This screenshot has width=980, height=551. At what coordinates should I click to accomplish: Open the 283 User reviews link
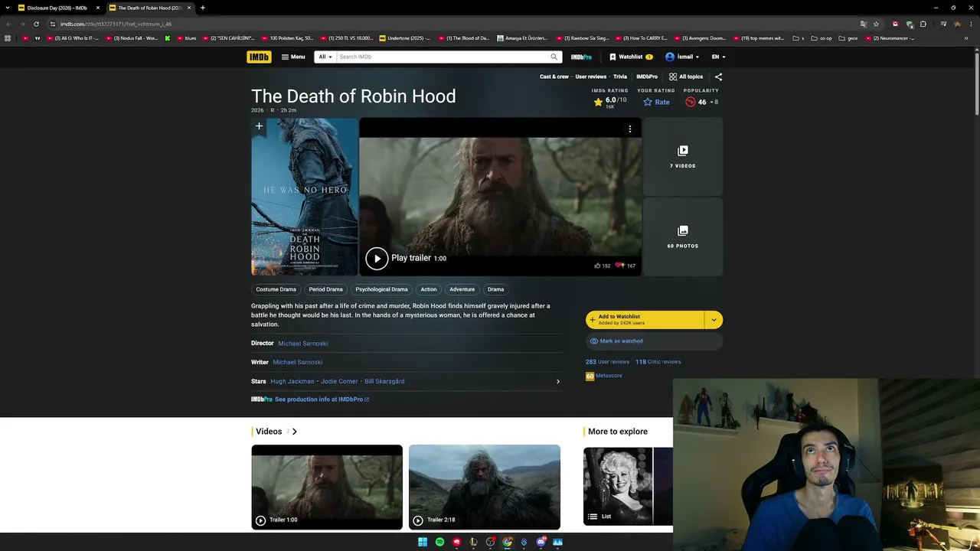[x=607, y=362]
